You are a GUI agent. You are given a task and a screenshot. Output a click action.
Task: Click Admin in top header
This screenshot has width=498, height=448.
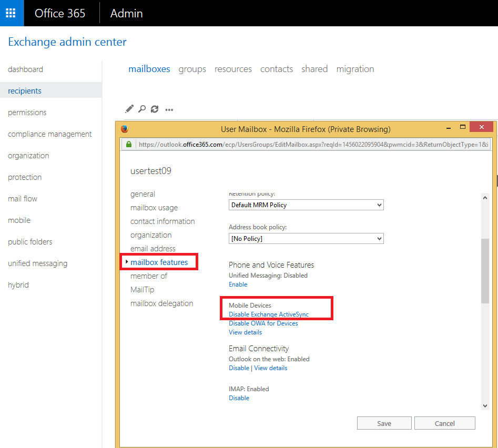pos(126,13)
